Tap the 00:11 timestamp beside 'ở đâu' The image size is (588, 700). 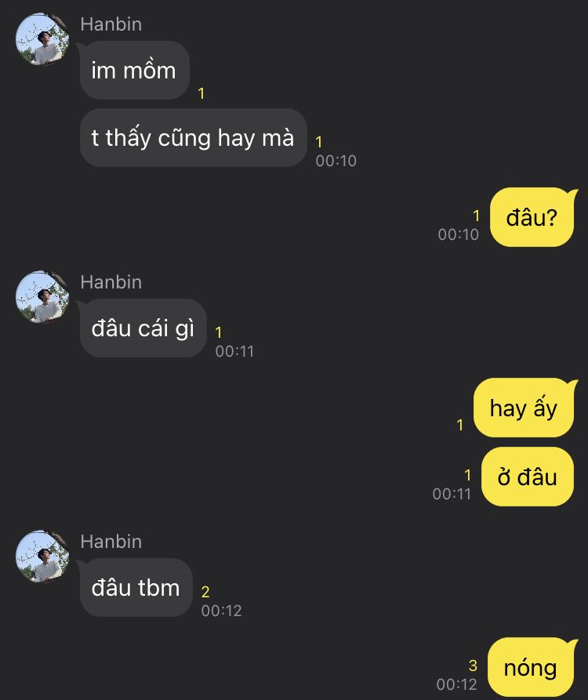[452, 494]
